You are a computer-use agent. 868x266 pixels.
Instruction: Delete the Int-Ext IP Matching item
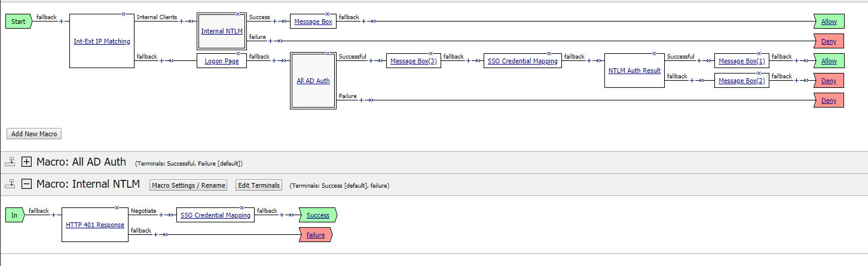coord(123,14)
